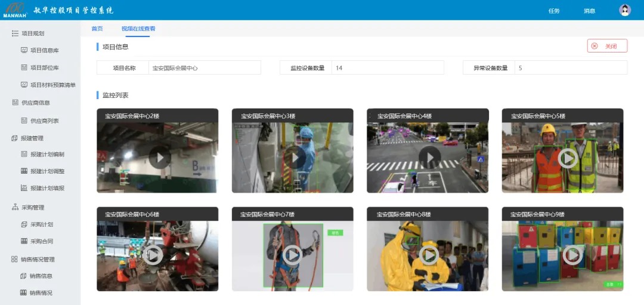Open 消息 in the top header
644x305 pixels.
point(589,11)
